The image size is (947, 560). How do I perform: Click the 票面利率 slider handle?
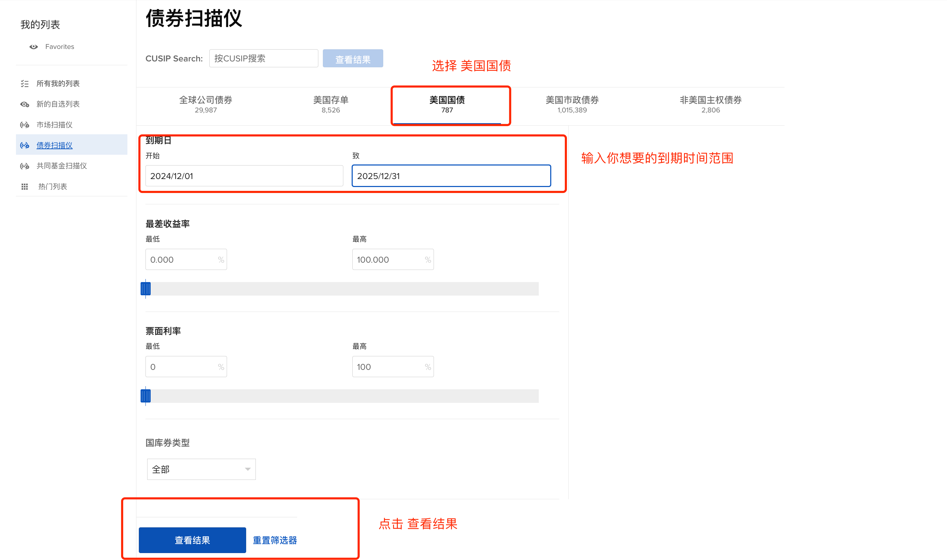(146, 396)
